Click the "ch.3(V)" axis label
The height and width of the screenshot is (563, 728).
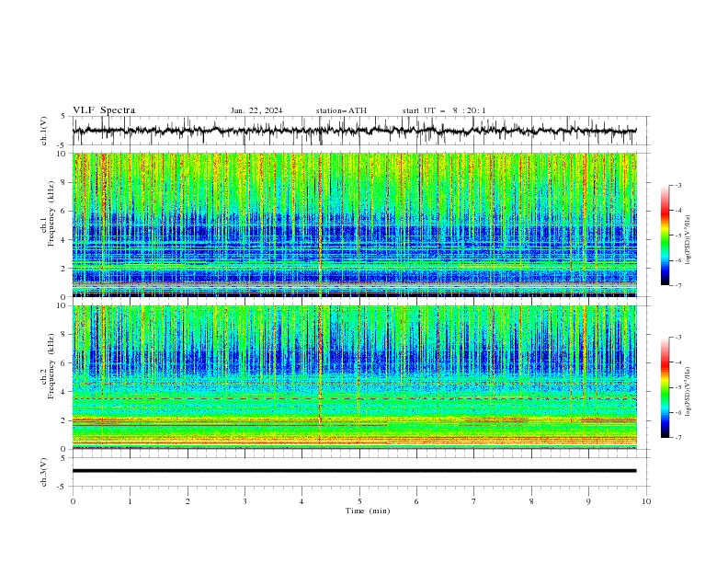click(x=44, y=472)
